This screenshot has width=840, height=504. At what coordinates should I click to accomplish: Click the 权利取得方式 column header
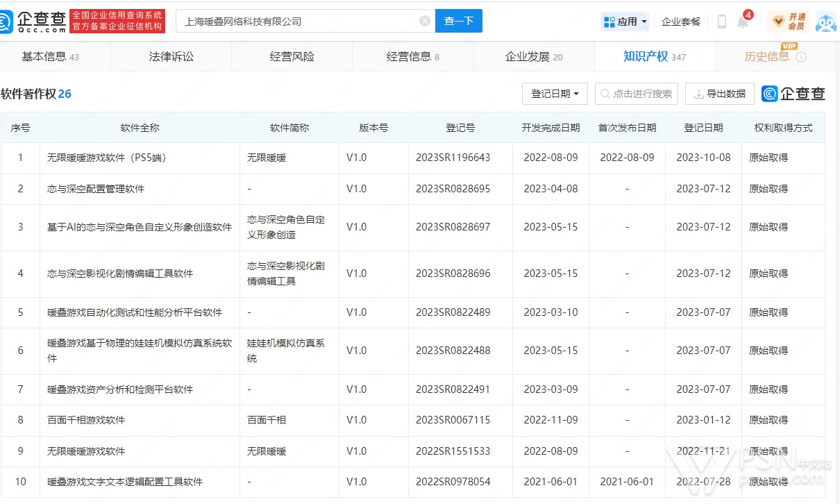coord(784,128)
